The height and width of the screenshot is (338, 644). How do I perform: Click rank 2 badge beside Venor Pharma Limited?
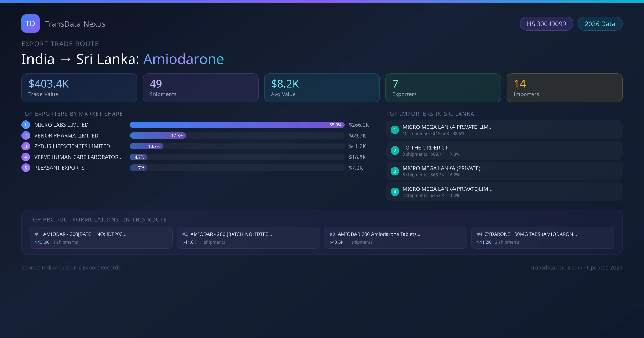coord(26,135)
